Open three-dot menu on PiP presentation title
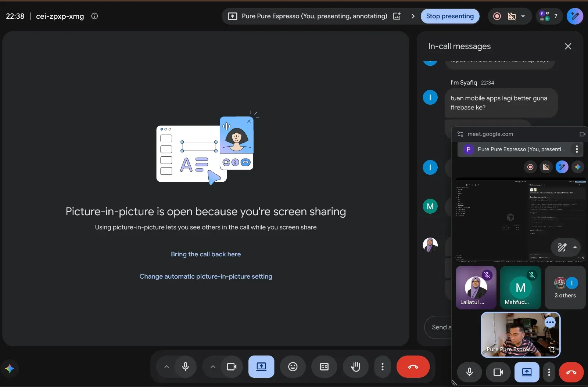Image resolution: width=588 pixels, height=387 pixels. click(x=577, y=149)
